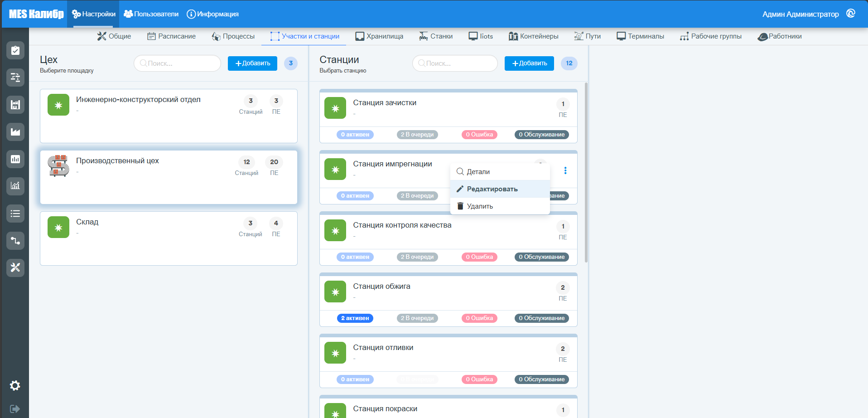Click Админ Администратор user name
This screenshot has height=418, width=868.
(x=800, y=14)
